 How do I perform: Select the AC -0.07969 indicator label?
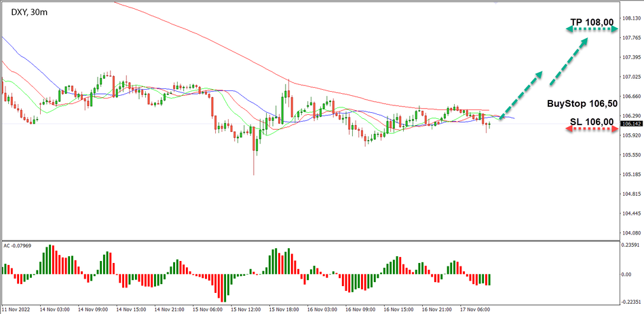(19, 245)
